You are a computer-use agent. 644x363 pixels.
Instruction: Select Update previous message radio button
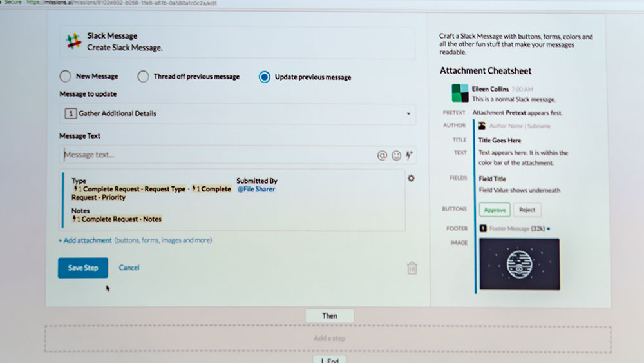point(264,77)
